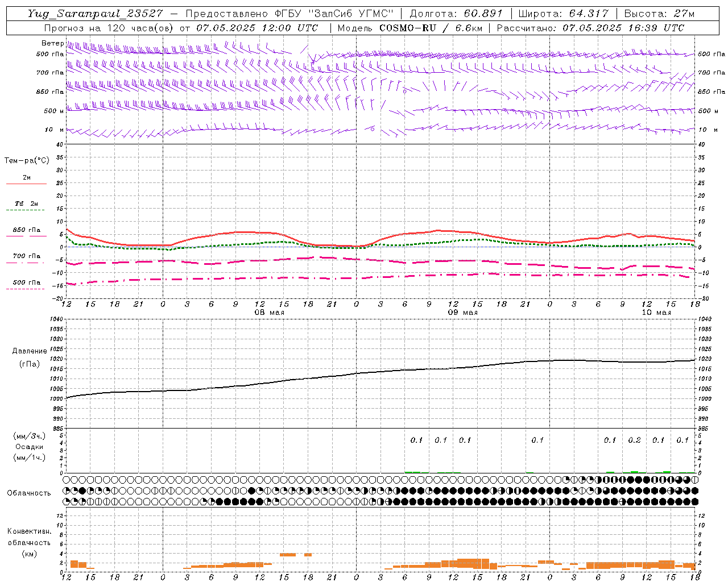728x582 pixels.
Task: Click the Облачность panel label
Action: [x=29, y=493]
